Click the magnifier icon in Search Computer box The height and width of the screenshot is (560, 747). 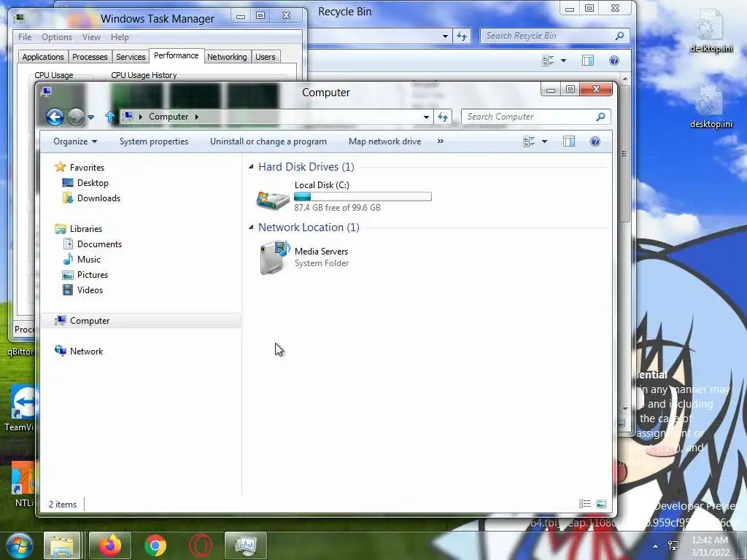[601, 117]
